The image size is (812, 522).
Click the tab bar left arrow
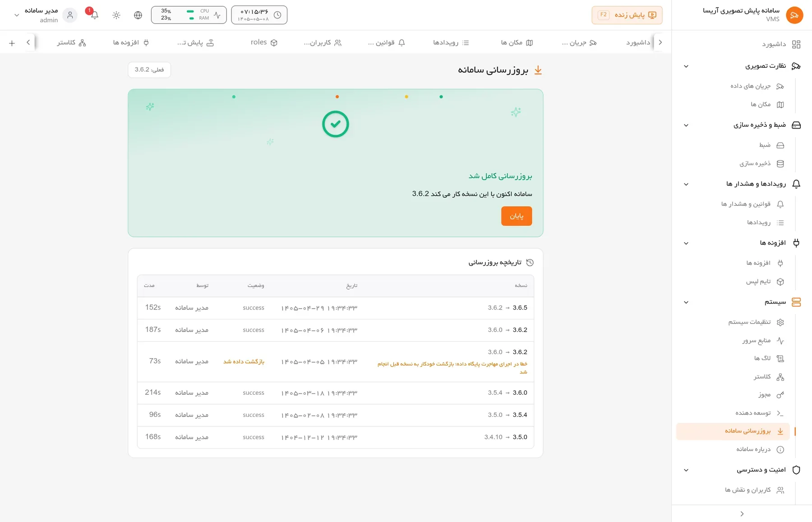click(28, 42)
